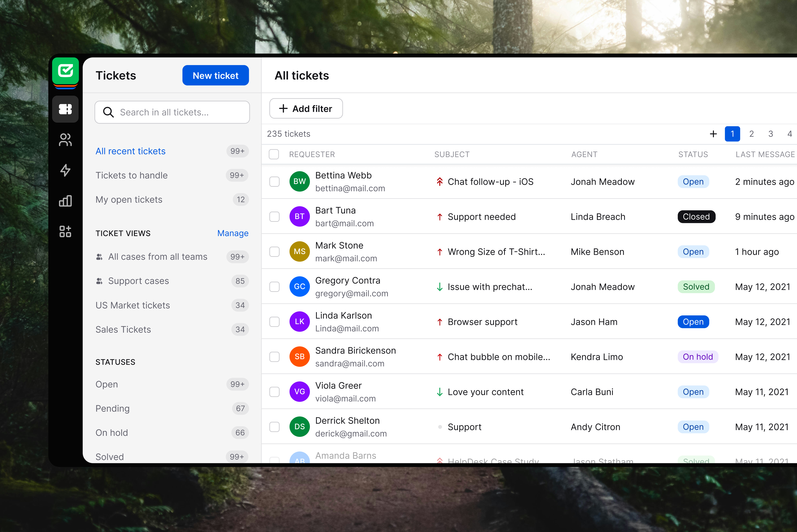Select the Tickets icon in sidebar

(x=66, y=109)
